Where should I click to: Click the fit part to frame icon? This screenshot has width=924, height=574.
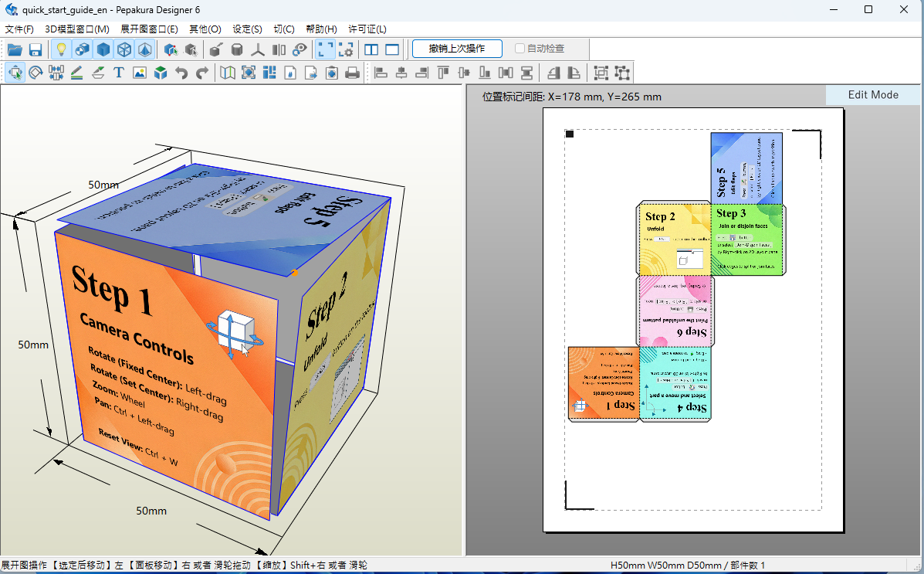tap(249, 73)
